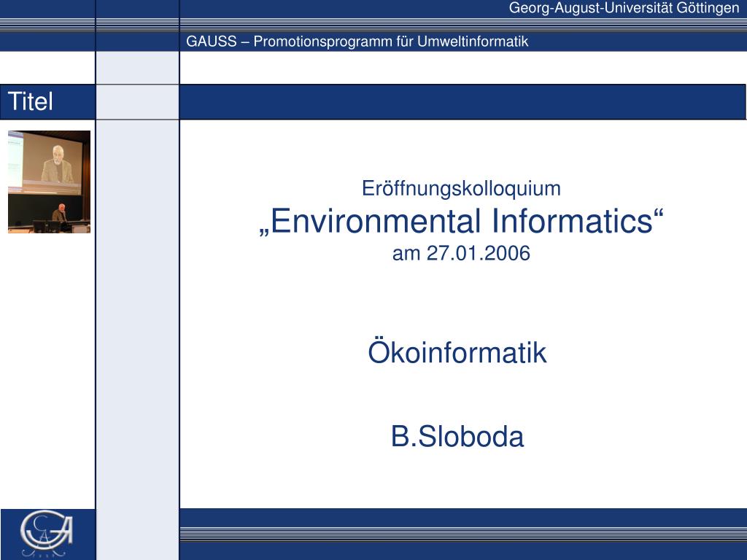Click 'Georg-August-Universität Göttingen' header text
747x560 pixels.
pyautogui.click(x=624, y=8)
